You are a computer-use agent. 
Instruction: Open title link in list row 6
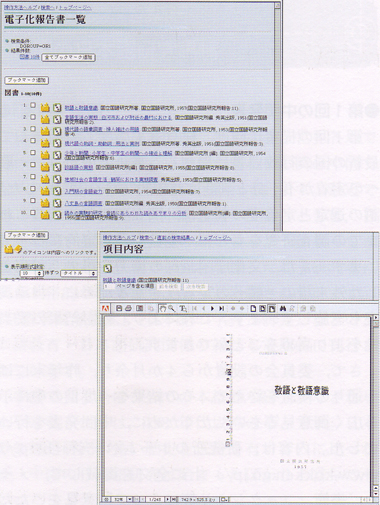(79, 167)
